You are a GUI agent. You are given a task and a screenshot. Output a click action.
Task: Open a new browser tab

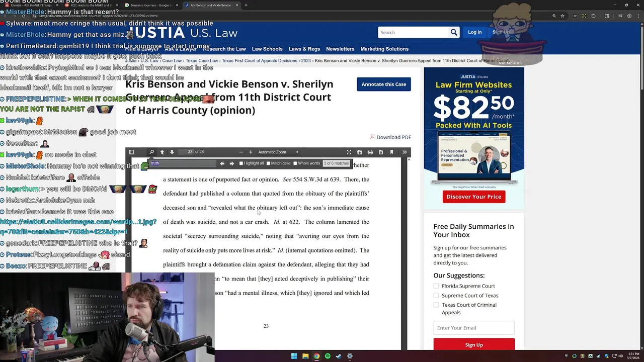point(246,5)
